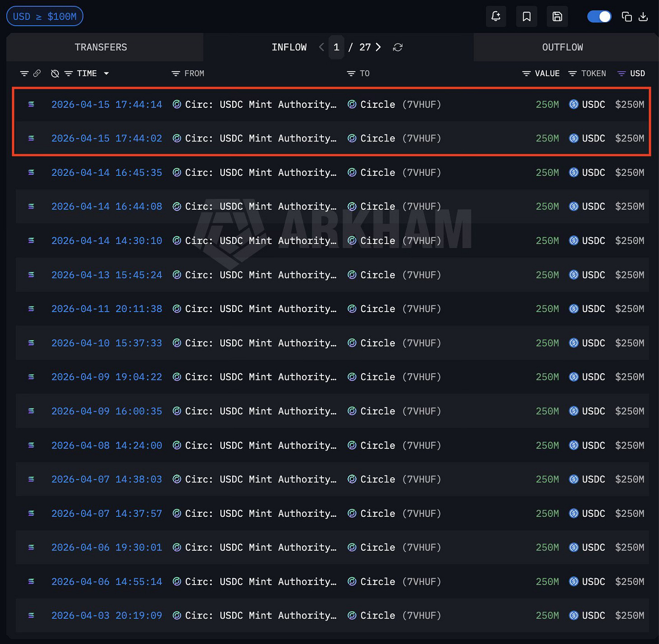Expand the TIME sort dropdown arrow

click(106, 73)
